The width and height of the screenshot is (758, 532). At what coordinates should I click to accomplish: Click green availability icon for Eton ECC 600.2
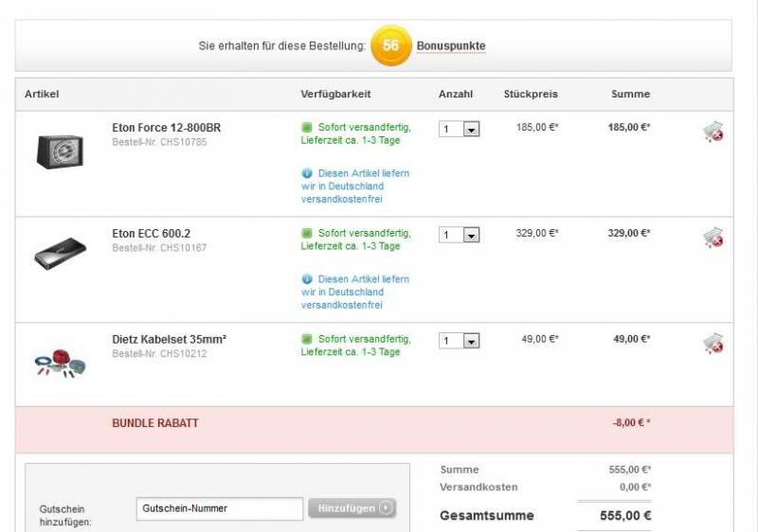[306, 233]
